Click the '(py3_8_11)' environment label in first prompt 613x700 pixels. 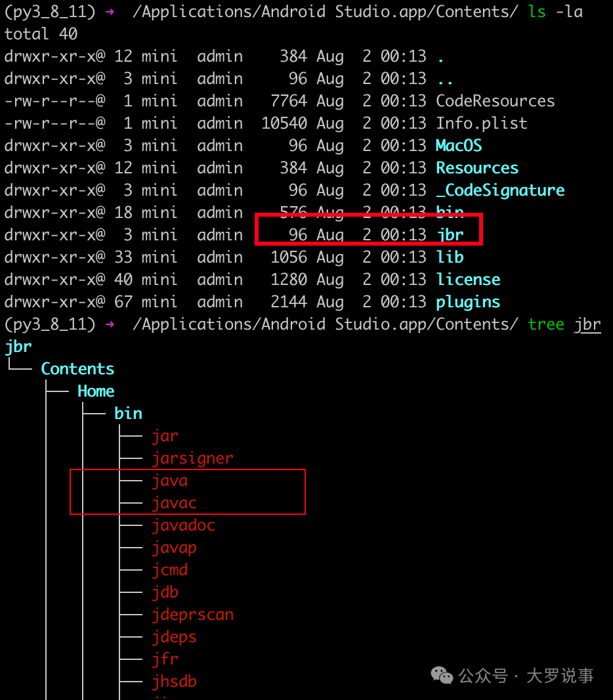coord(50,12)
